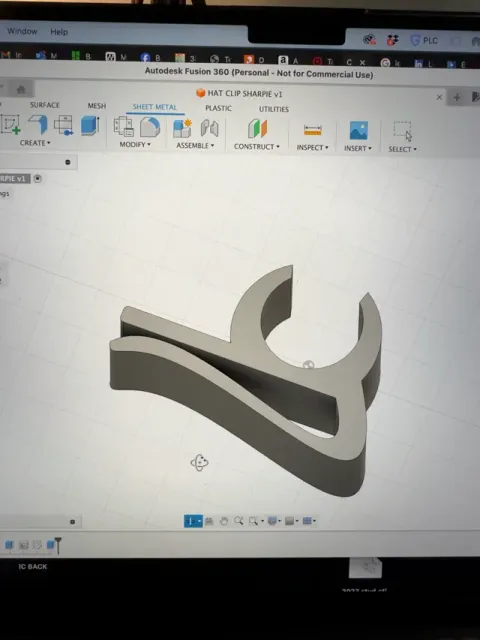Open the Grid and Snaps dropdown
The width and height of the screenshot is (480, 640).
[291, 521]
